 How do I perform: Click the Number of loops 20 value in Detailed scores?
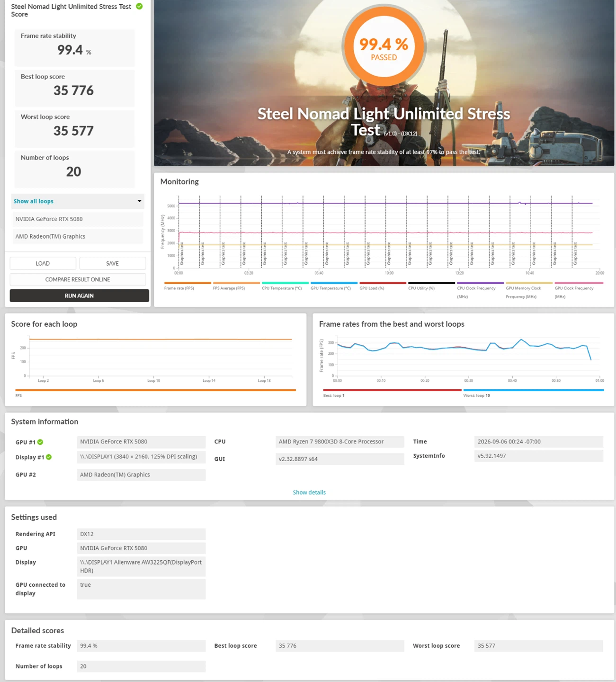click(141, 666)
